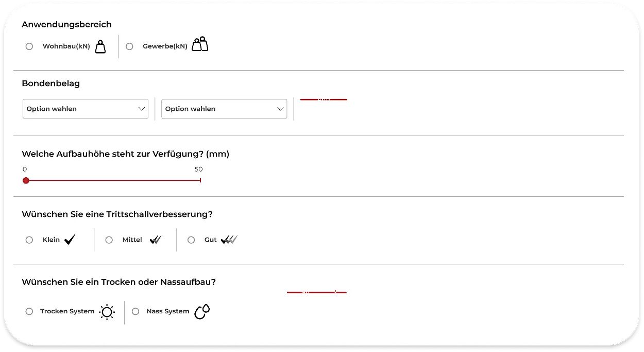The image size is (644, 352).
Task: Click the sun icon for Trocken System
Action: (x=107, y=312)
